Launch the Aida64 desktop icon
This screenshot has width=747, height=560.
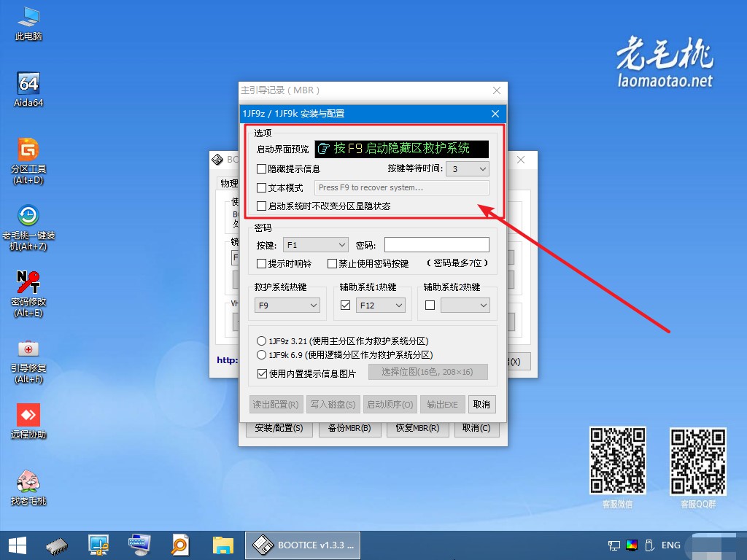(x=28, y=90)
